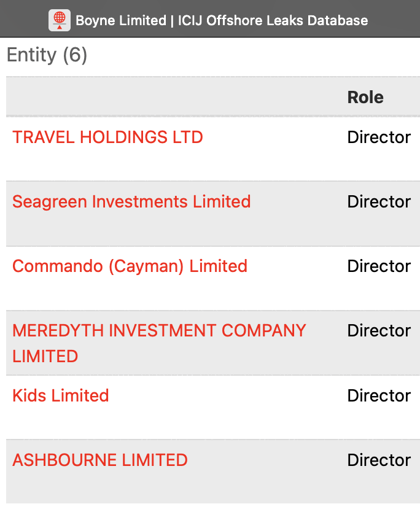
Task: Click the '(6)' count in Entity heading
Action: (x=75, y=56)
